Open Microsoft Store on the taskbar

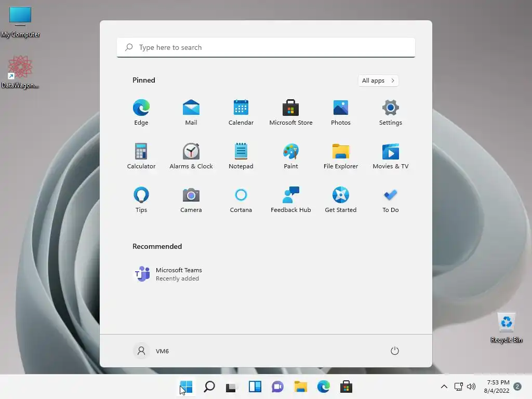pyautogui.click(x=346, y=387)
